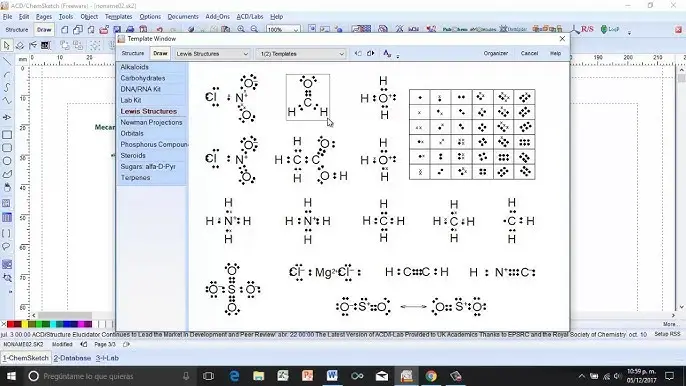Click Help in the Template Window
Image resolution: width=686 pixels, height=386 pixels.
click(555, 53)
